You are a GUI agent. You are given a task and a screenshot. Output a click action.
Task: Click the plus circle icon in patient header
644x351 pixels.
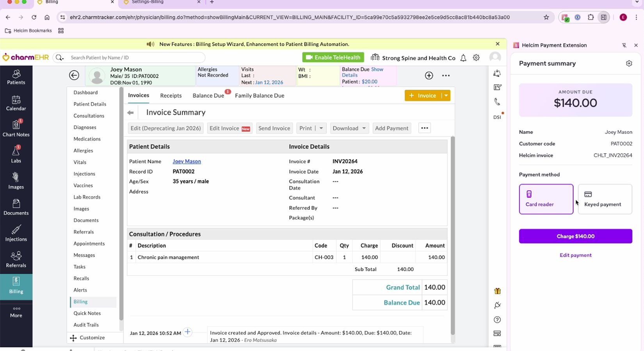[x=429, y=76]
